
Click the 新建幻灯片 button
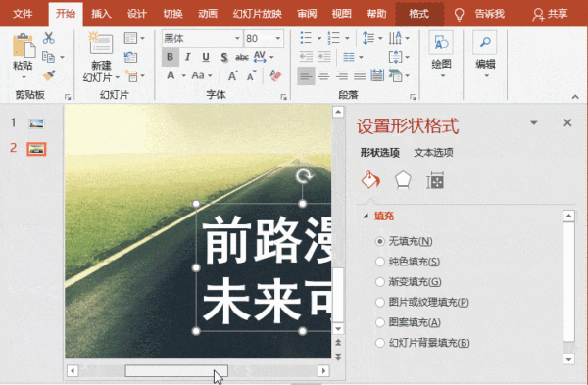pos(101,57)
